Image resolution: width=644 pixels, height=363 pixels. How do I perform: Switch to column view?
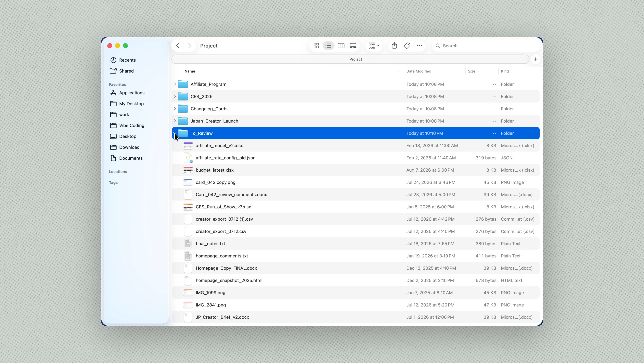(341, 46)
